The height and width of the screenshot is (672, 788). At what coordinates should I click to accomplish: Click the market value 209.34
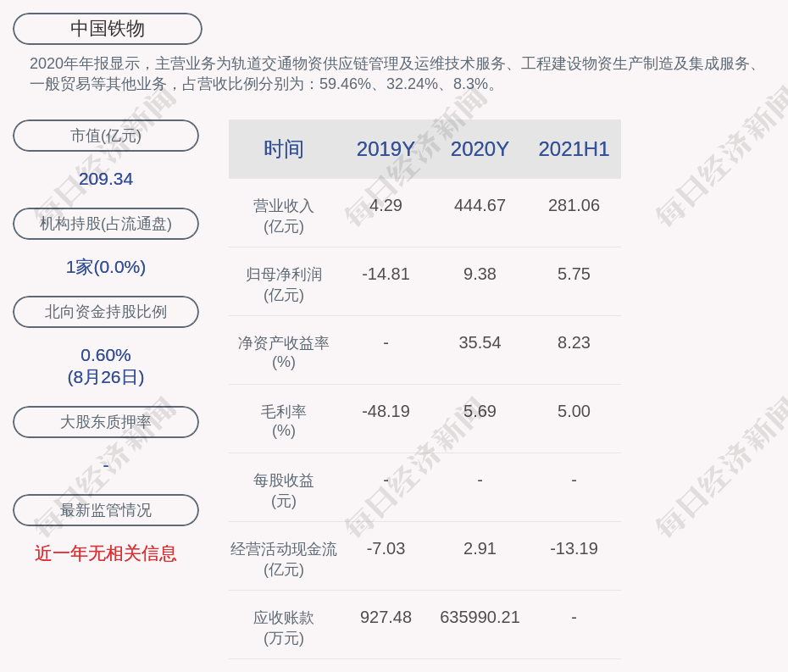[x=106, y=179]
